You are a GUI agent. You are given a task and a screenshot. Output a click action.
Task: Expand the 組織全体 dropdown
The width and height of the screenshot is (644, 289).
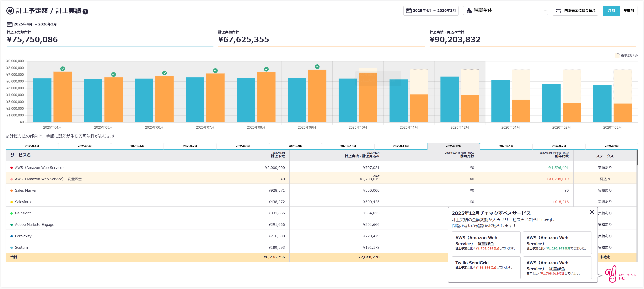(x=506, y=10)
